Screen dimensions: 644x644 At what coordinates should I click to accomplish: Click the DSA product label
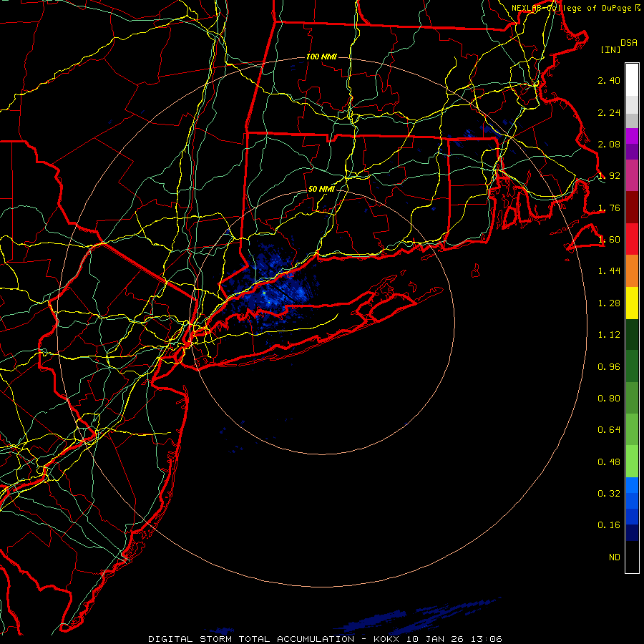pyautogui.click(x=629, y=43)
